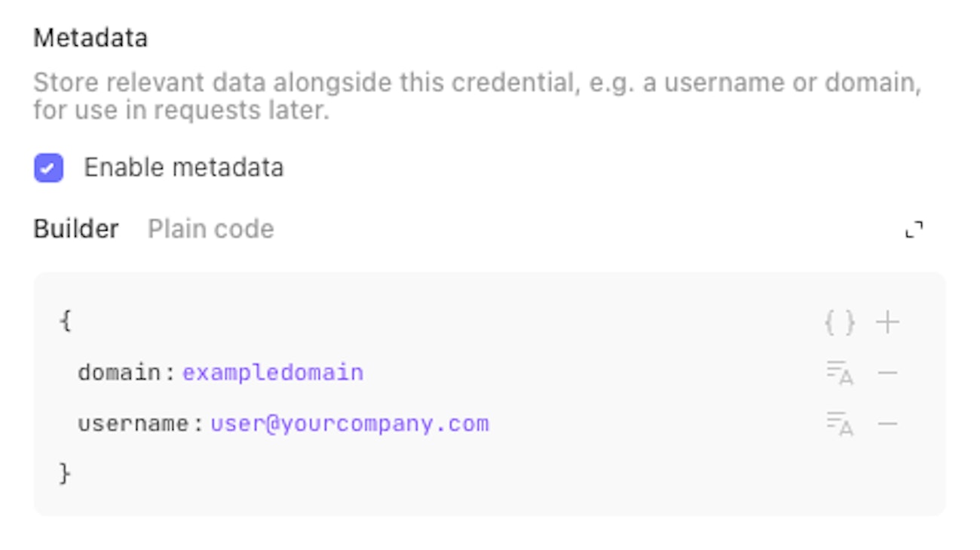980x550 pixels.
Task: Change value type of domain field
Action: [x=840, y=373]
